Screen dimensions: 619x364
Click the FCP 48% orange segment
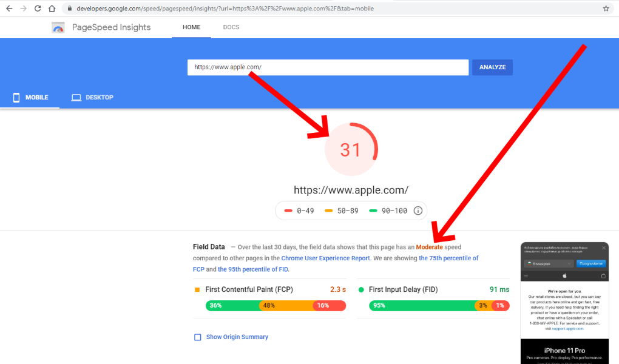(x=286, y=306)
